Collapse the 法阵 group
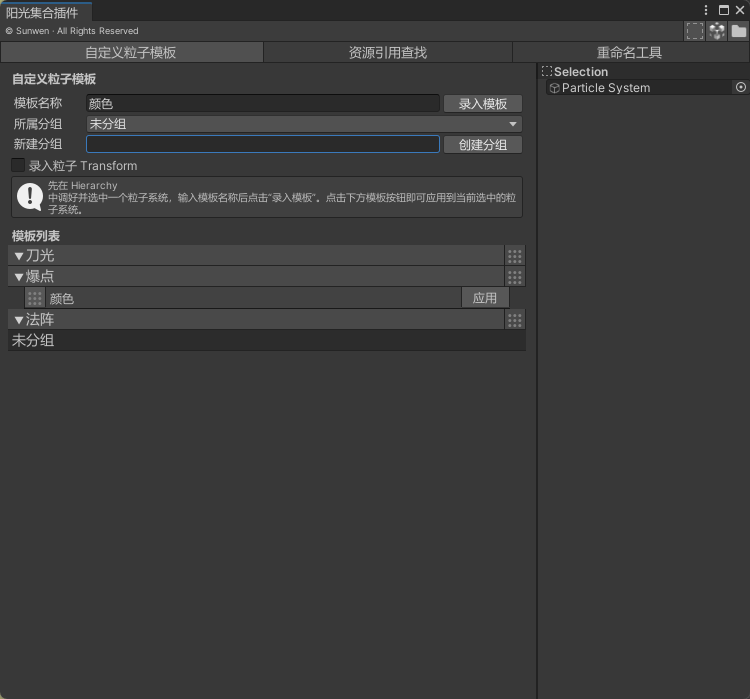Viewport: 750px width, 699px height. 19,320
